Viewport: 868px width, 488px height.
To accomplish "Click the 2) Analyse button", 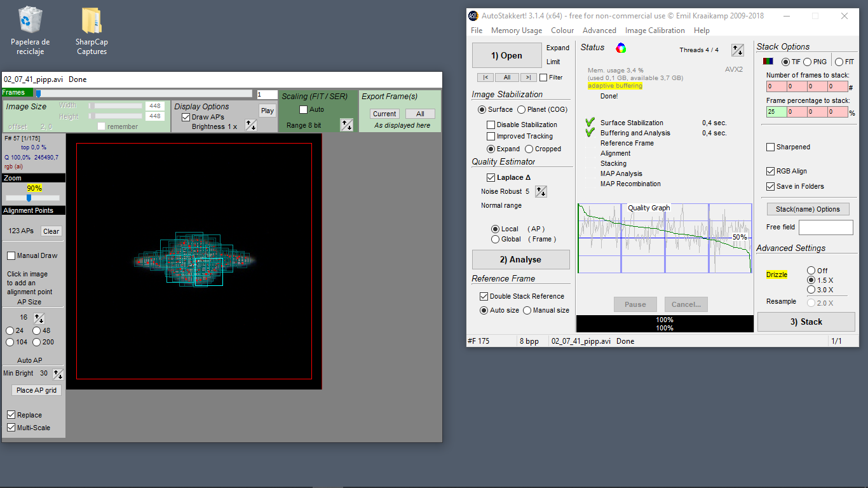I will (x=520, y=259).
